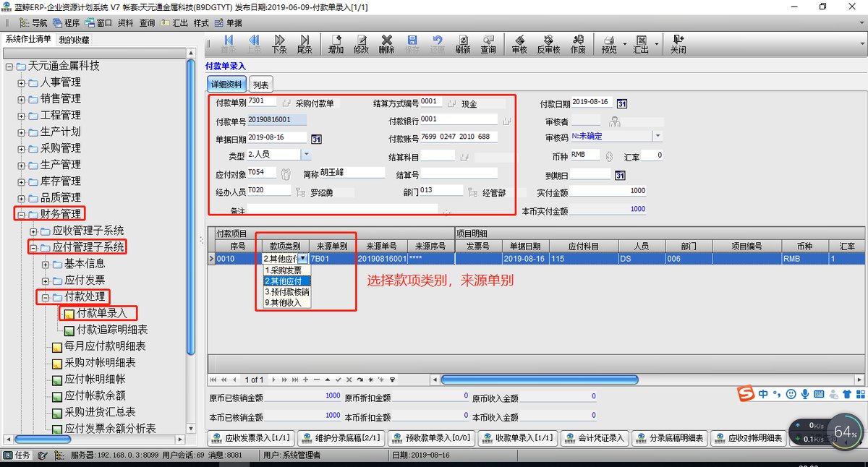Image resolution: width=868 pixels, height=467 pixels.
Task: Switch to 应收发票录入[1/1] window tab
Action: coord(251,438)
